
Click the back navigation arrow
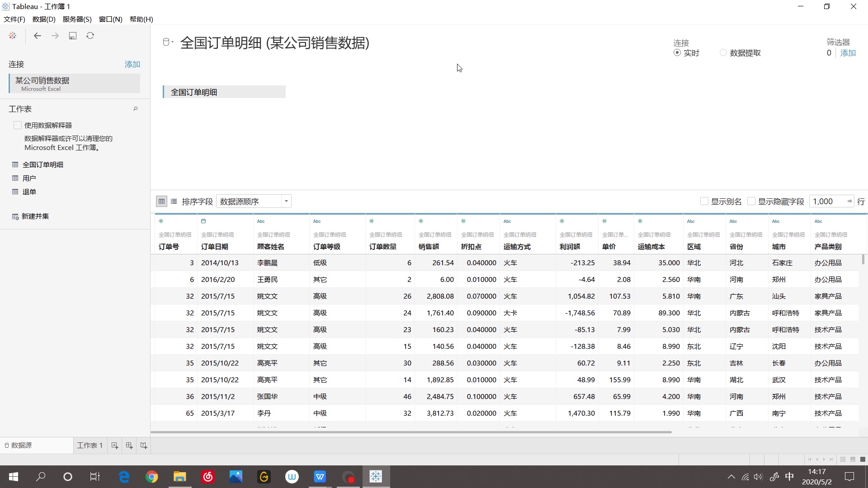click(38, 36)
